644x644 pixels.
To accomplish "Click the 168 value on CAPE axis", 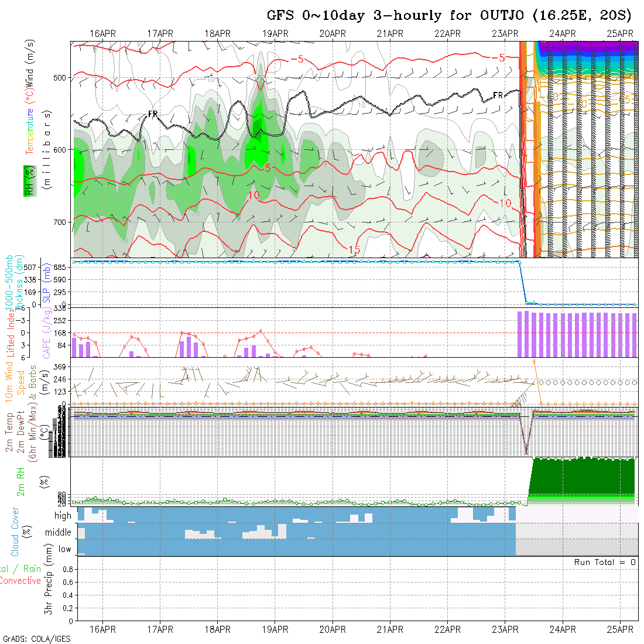I will (60, 333).
